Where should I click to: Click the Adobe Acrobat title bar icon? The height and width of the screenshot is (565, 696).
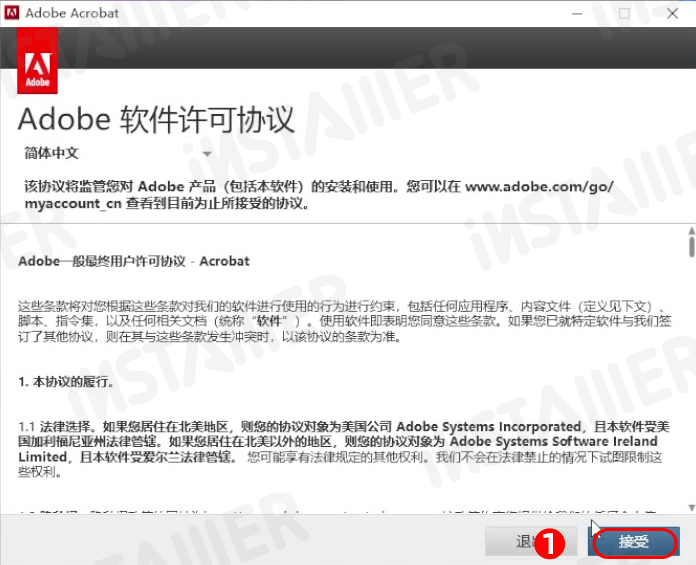(12, 13)
